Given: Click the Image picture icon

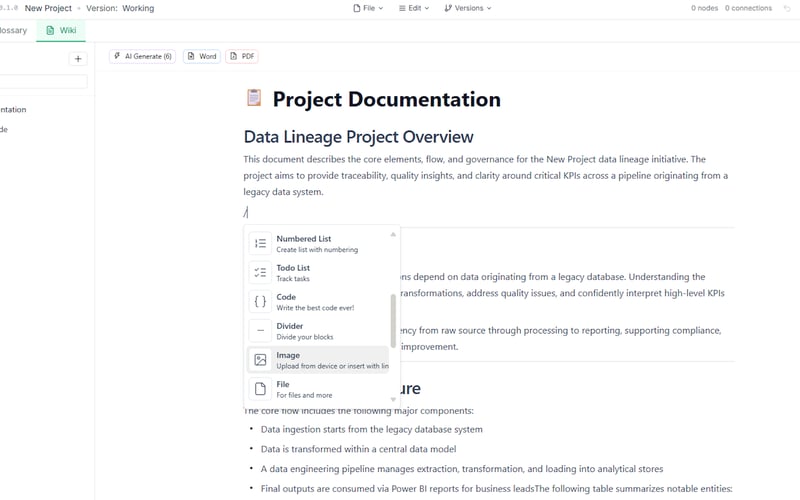Looking at the screenshot, I should pyautogui.click(x=260, y=360).
